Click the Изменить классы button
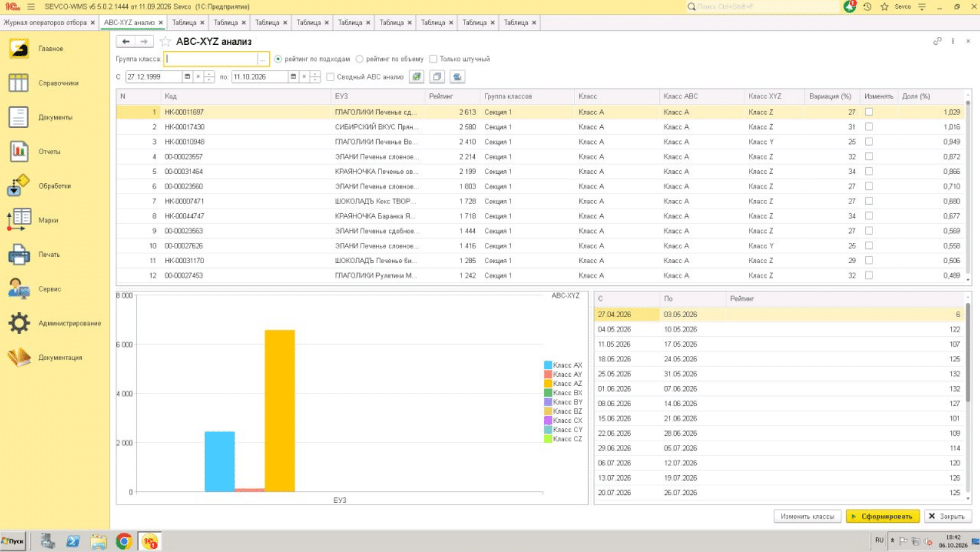The image size is (980, 552). click(x=807, y=516)
